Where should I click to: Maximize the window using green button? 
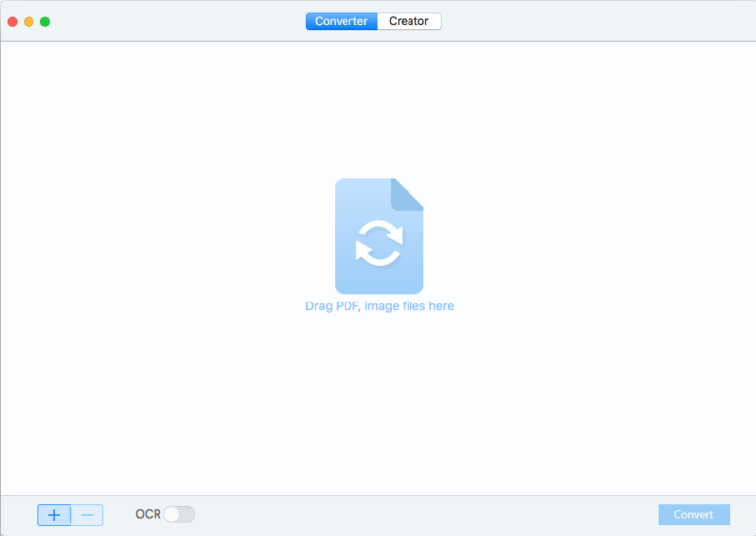tap(45, 21)
